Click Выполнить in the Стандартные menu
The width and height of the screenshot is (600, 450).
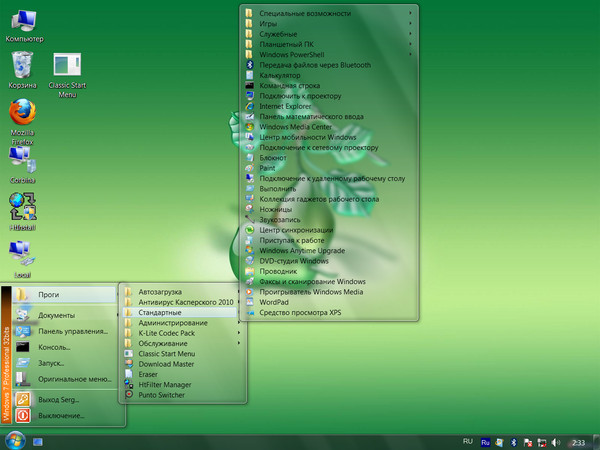click(x=329, y=189)
